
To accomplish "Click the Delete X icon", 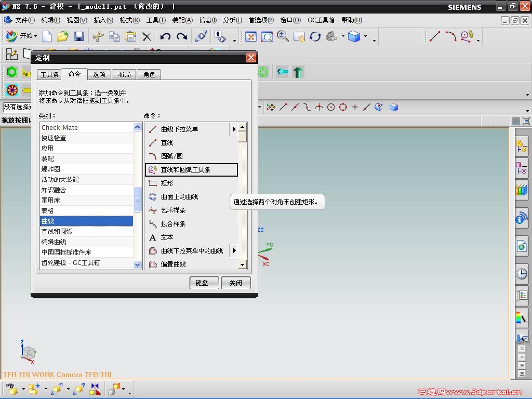I will 147,36.
